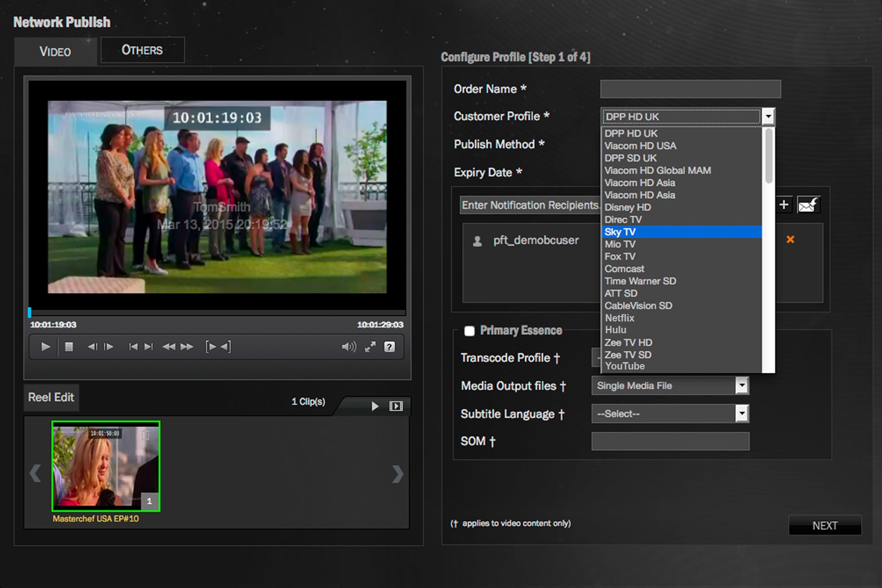The height and width of the screenshot is (588, 882).
Task: Click the NEXT button
Action: pyautogui.click(x=825, y=525)
